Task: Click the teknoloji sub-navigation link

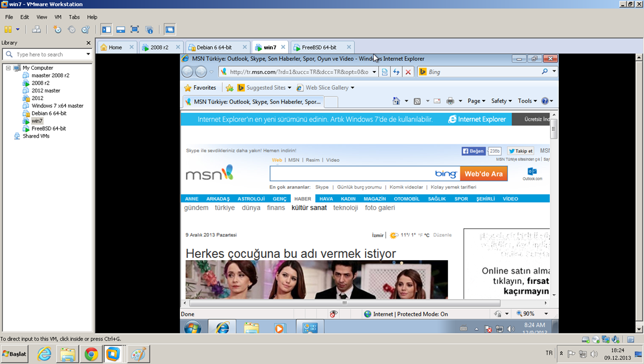Action: 345,208
